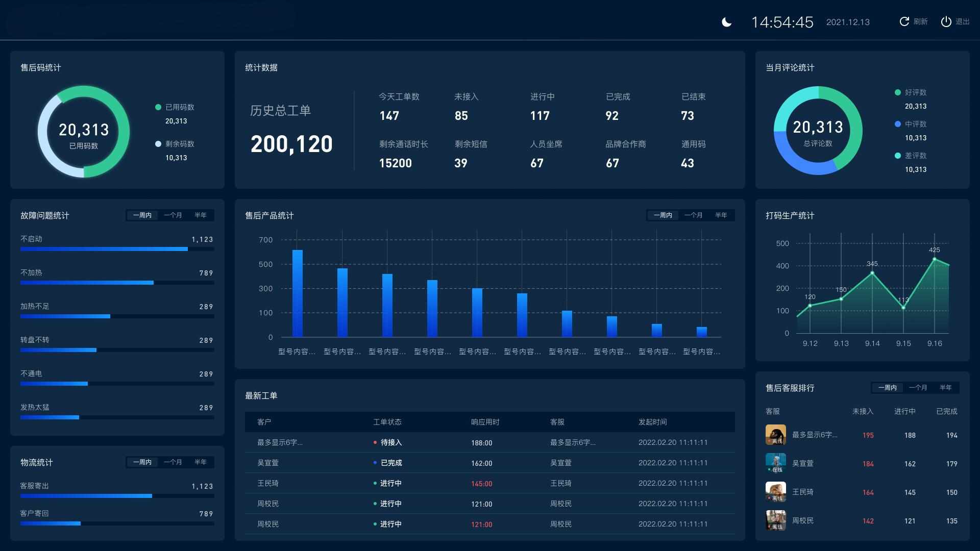Click green 已用码数 legend dot
The image size is (980, 551).
point(158,107)
